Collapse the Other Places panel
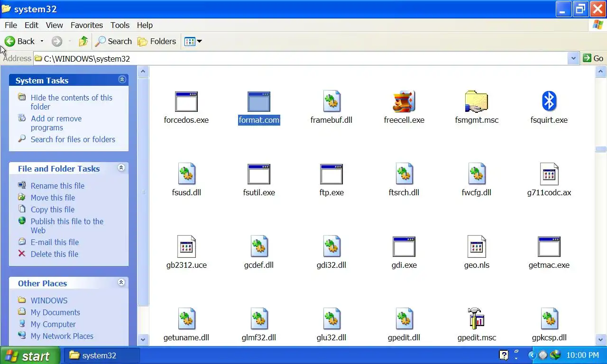Screen dimensions: 607x364 pos(121,282)
